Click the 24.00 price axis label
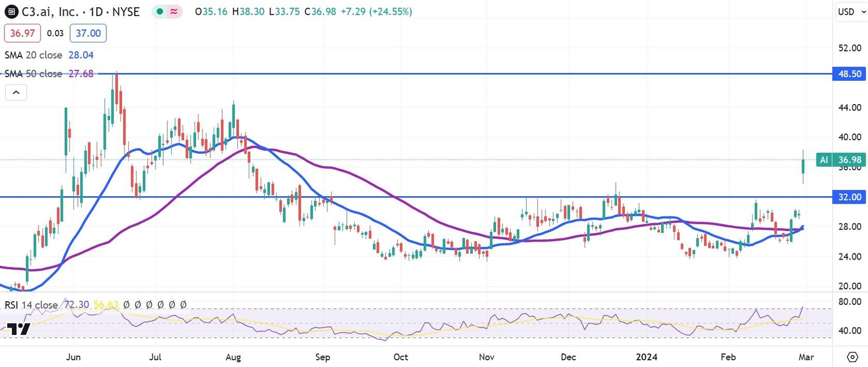The image size is (868, 367). tap(850, 256)
